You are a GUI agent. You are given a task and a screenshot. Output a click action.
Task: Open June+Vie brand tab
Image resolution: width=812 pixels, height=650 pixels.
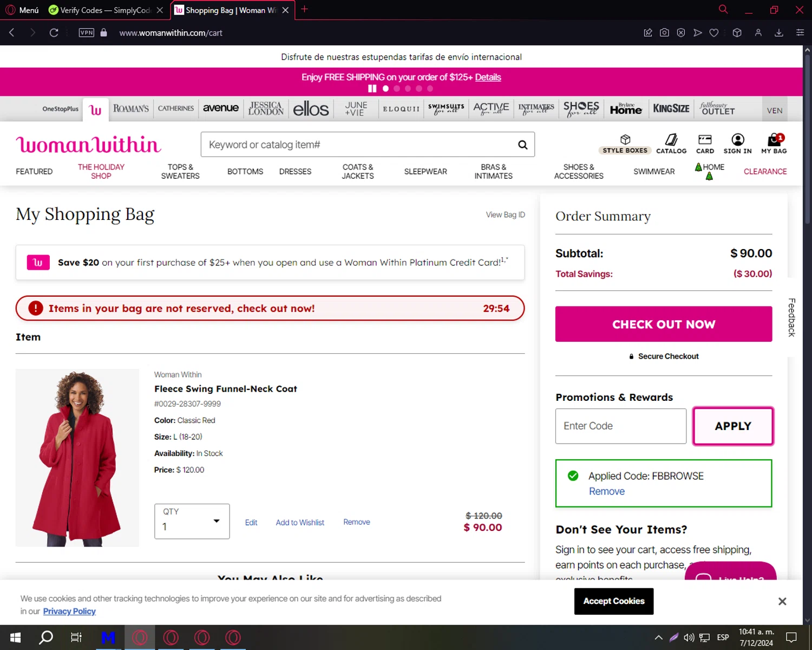(x=356, y=108)
